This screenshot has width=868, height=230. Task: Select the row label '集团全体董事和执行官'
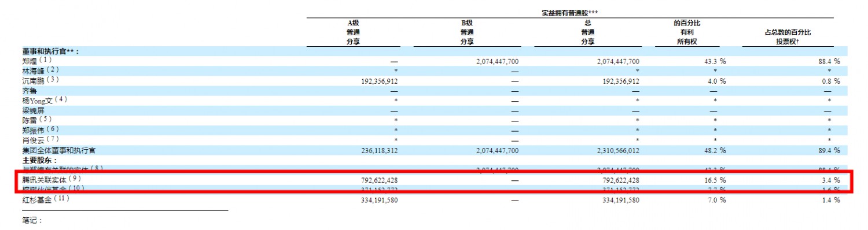[x=58, y=150]
